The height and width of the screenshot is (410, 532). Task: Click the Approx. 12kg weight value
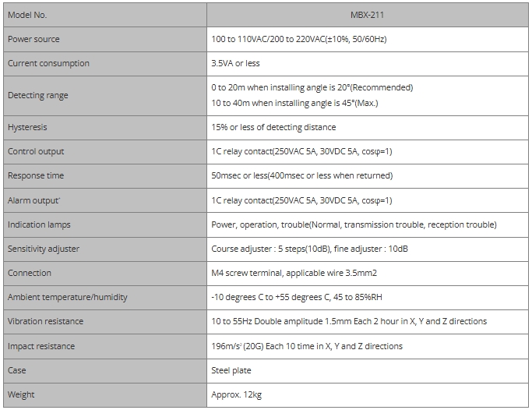236,394
